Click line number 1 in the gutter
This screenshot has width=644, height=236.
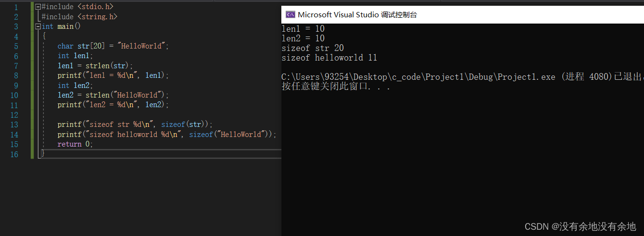[x=16, y=7]
